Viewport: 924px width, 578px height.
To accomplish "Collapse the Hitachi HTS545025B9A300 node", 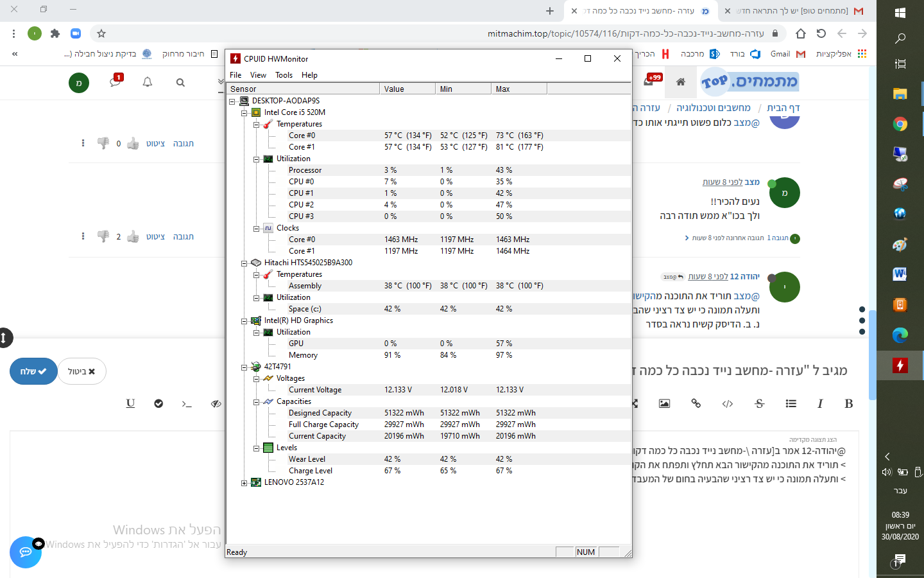I will click(244, 263).
